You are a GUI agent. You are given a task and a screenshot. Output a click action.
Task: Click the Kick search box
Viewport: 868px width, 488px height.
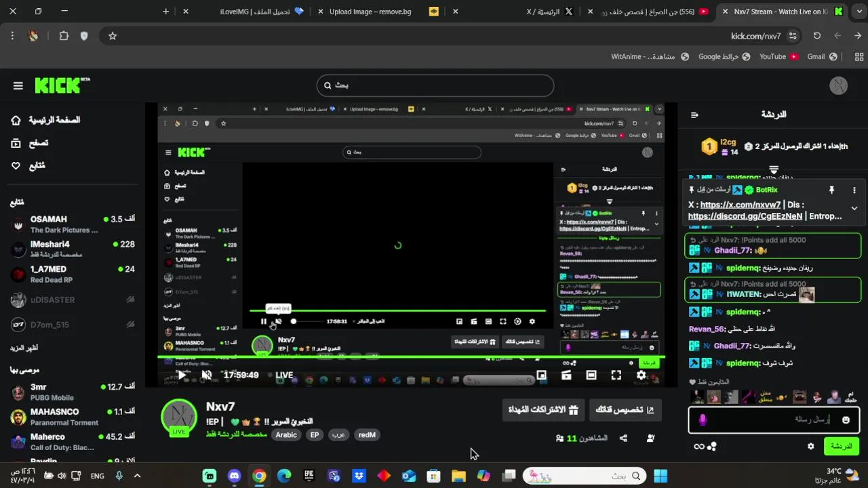(x=435, y=85)
